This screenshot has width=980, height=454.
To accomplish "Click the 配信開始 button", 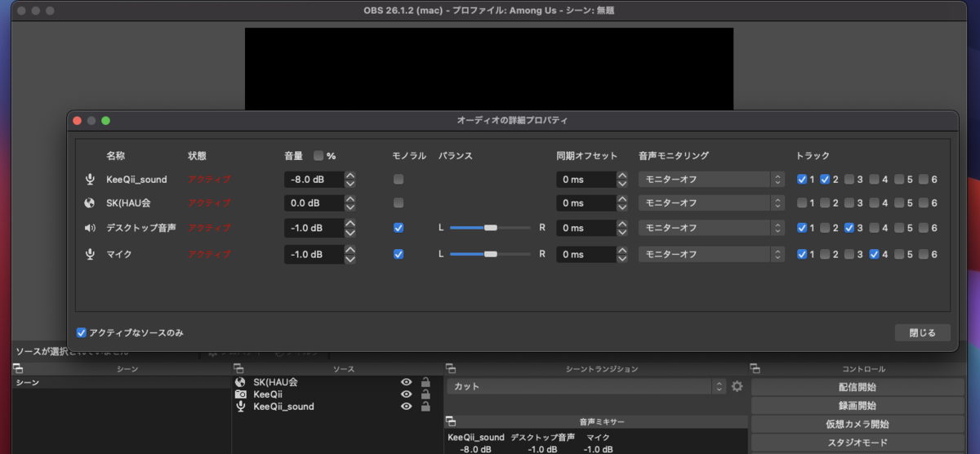I will (x=857, y=387).
